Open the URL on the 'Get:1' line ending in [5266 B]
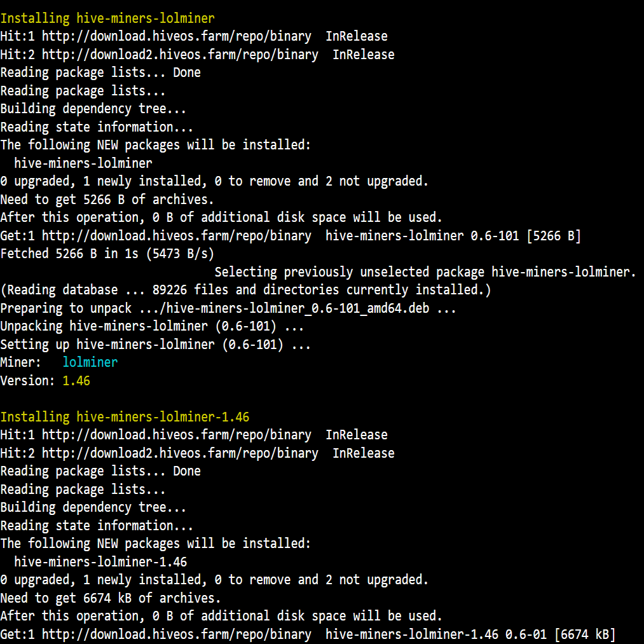Image resolution: width=644 pixels, height=644 pixels. pyautogui.click(x=176, y=236)
